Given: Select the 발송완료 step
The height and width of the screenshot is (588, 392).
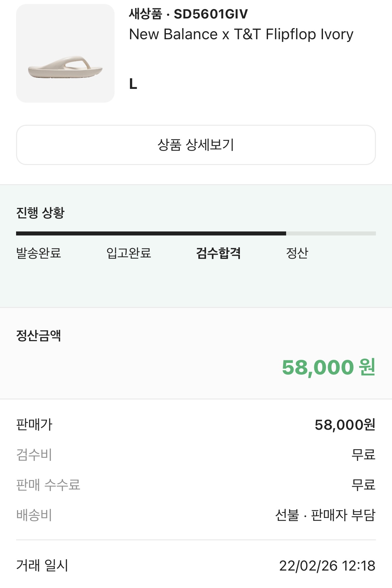Looking at the screenshot, I should [x=39, y=253].
